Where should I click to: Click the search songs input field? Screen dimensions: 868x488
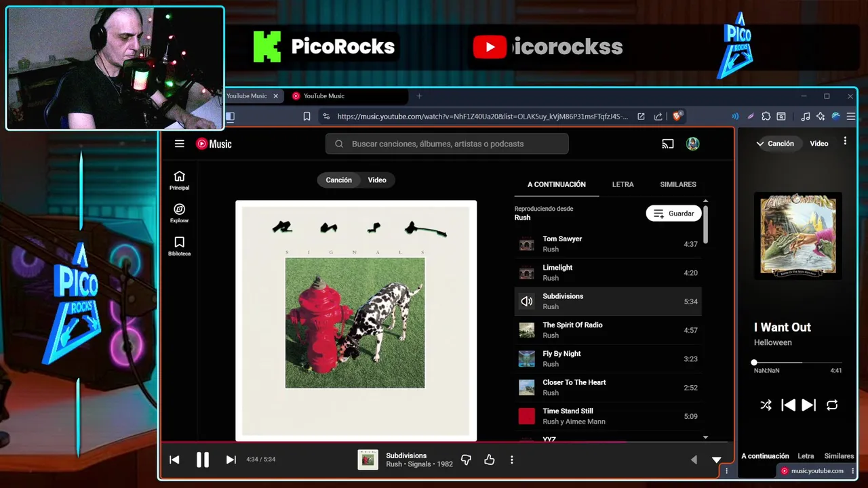[x=448, y=144]
